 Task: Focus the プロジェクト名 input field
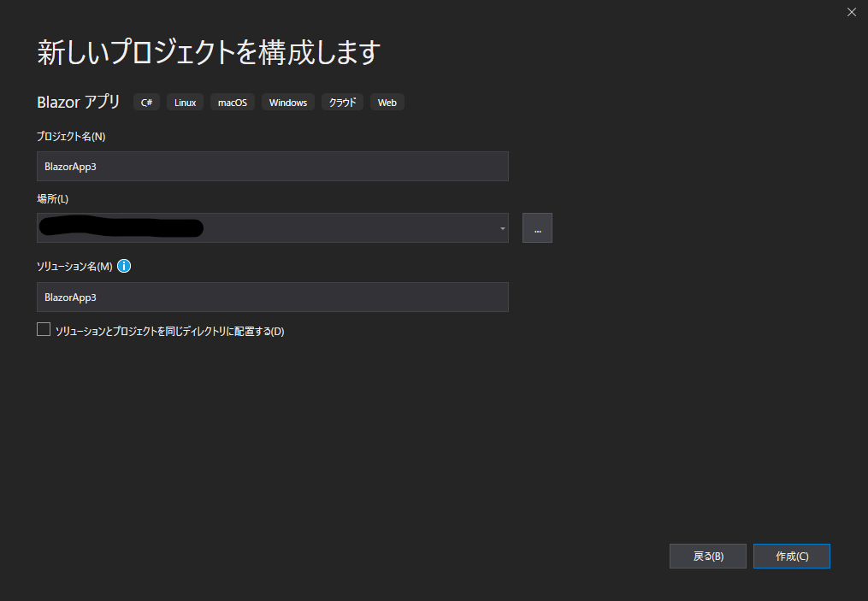point(272,167)
